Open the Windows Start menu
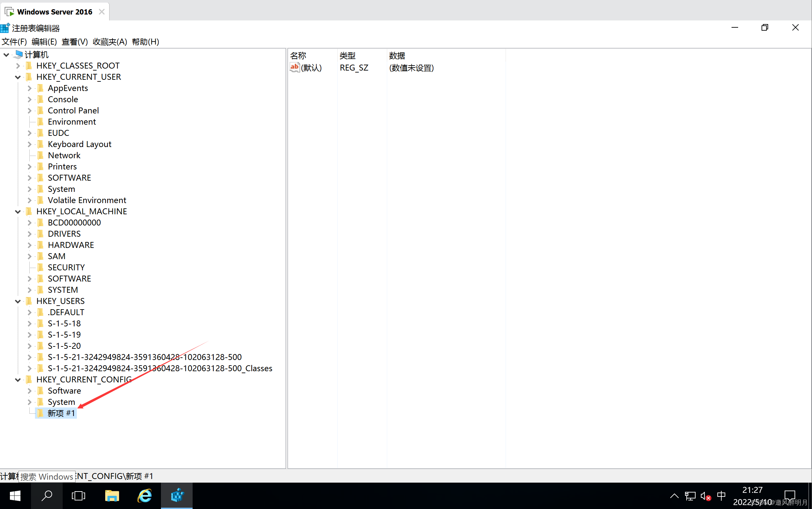The image size is (812, 509). click(x=15, y=495)
